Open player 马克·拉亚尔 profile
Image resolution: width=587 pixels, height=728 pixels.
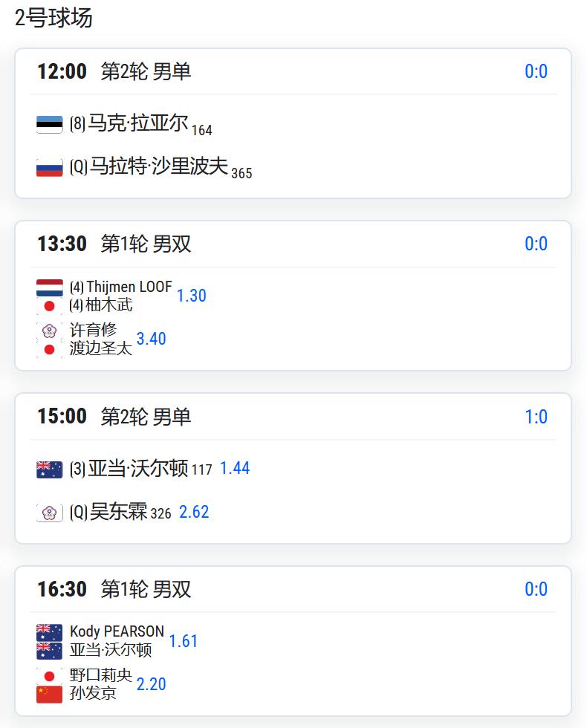pos(138,123)
